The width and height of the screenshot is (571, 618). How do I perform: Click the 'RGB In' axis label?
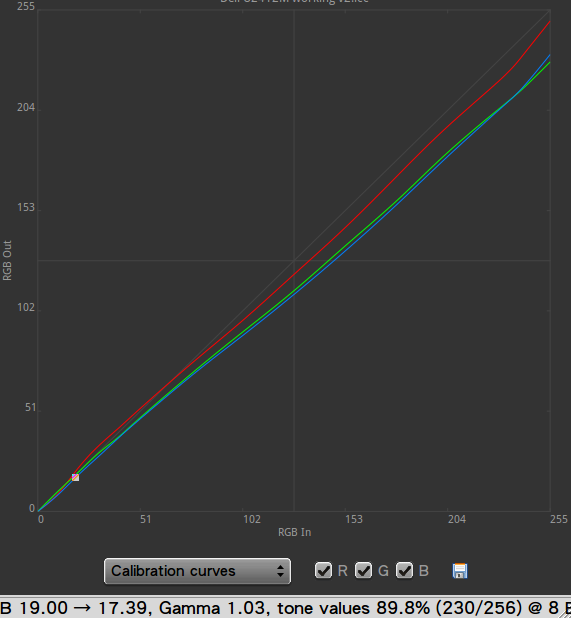(294, 532)
